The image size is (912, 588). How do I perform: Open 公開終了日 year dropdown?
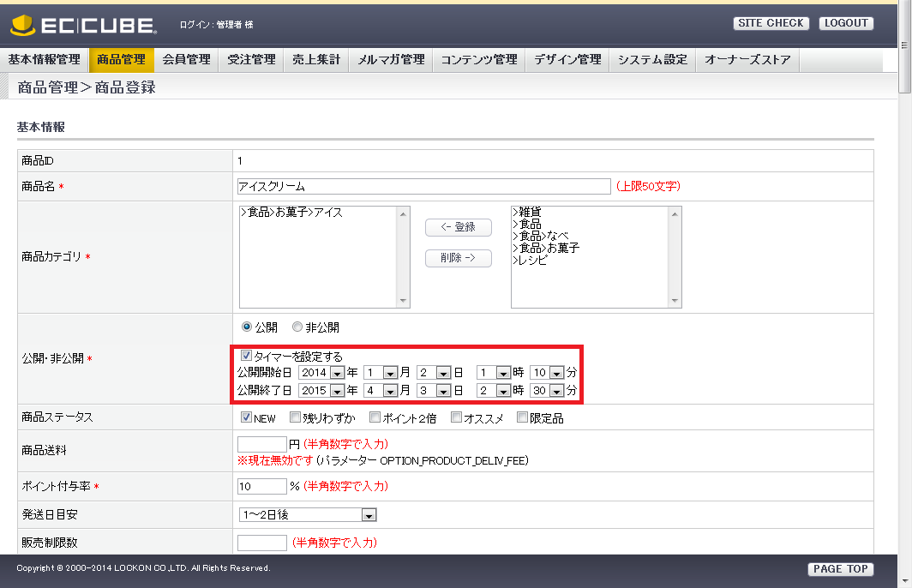click(x=321, y=391)
